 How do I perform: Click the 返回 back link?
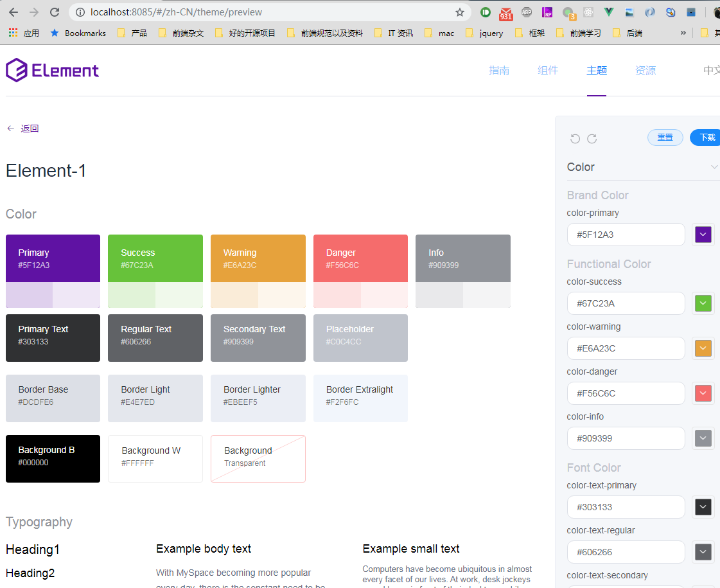click(x=23, y=129)
